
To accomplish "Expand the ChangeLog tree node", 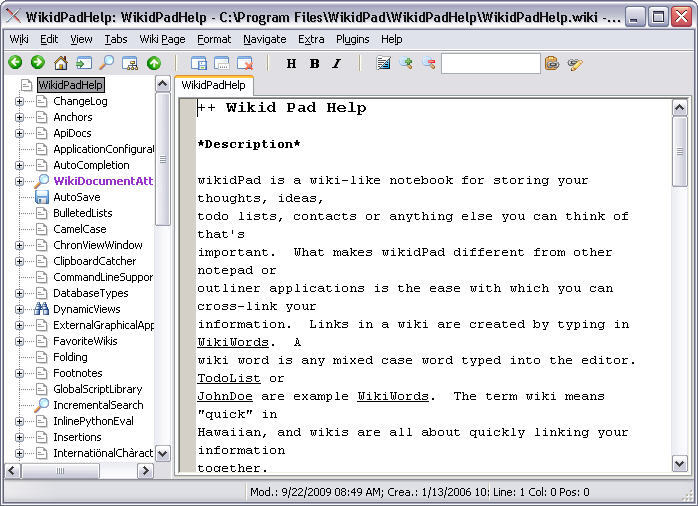I will tap(19, 101).
